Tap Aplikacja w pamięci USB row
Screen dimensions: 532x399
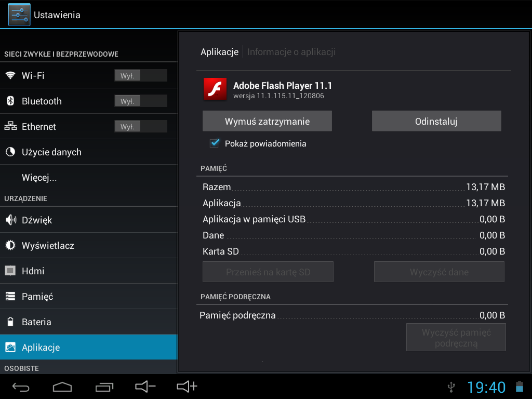353,219
